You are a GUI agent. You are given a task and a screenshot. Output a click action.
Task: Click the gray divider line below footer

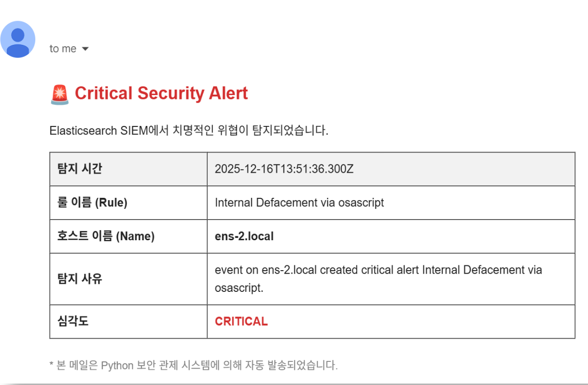pos(294,384)
